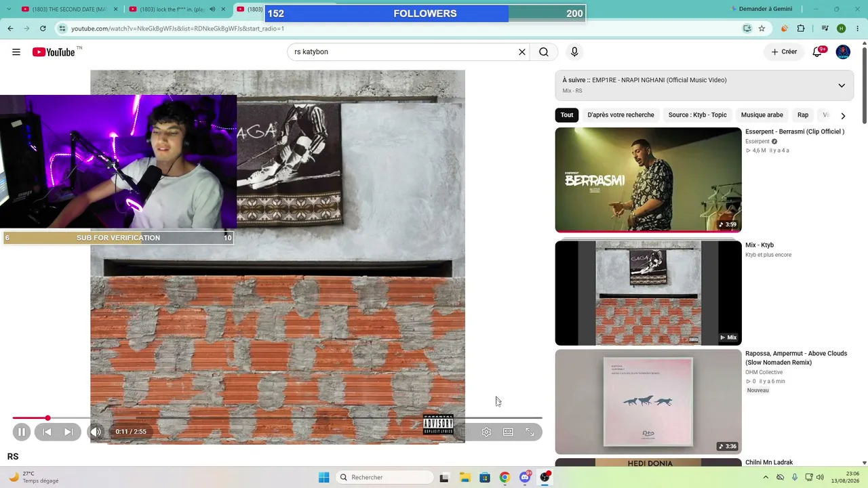Bookmark this page with the star icon

(x=762, y=28)
